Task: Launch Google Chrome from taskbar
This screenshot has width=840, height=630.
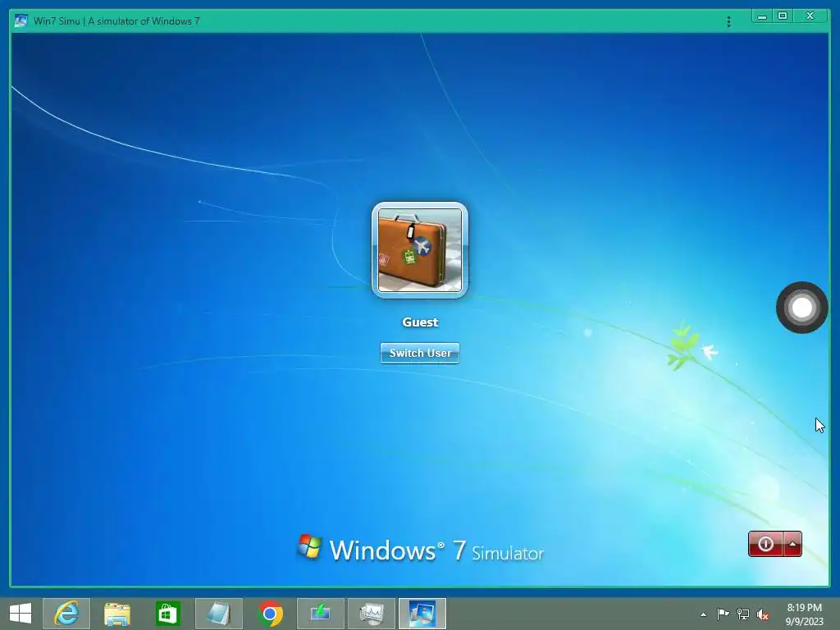Action: pos(269,614)
